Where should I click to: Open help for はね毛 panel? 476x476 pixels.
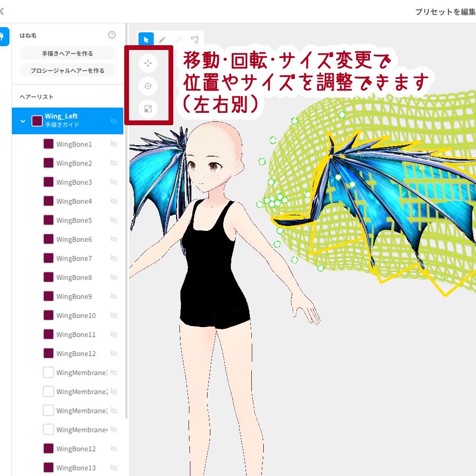tap(112, 35)
